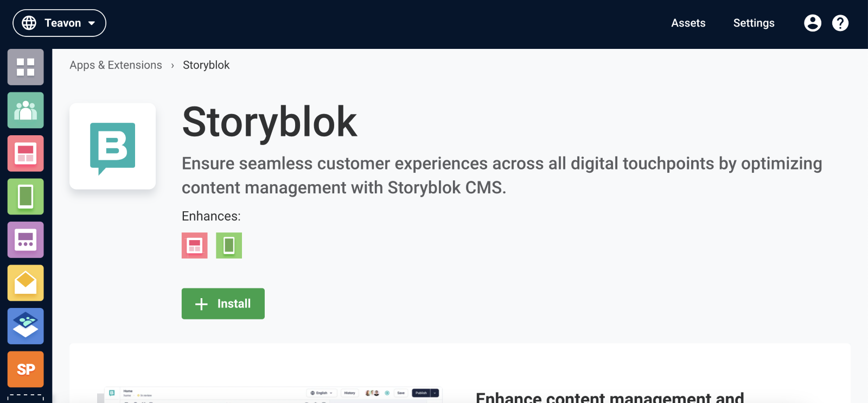Install the Storyblok extension

point(222,304)
